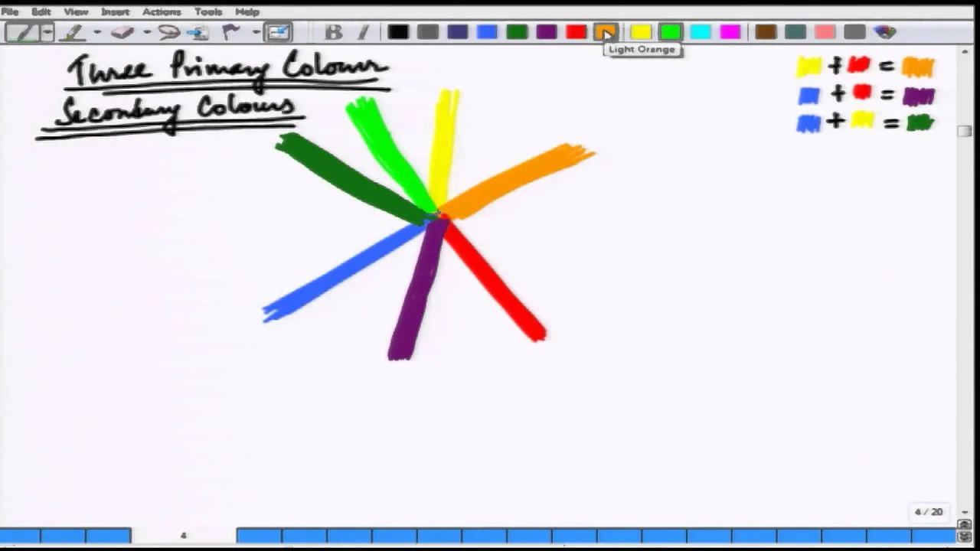This screenshot has height=551, width=980.
Task: Toggle Bold formatting
Action: pyautogui.click(x=333, y=32)
